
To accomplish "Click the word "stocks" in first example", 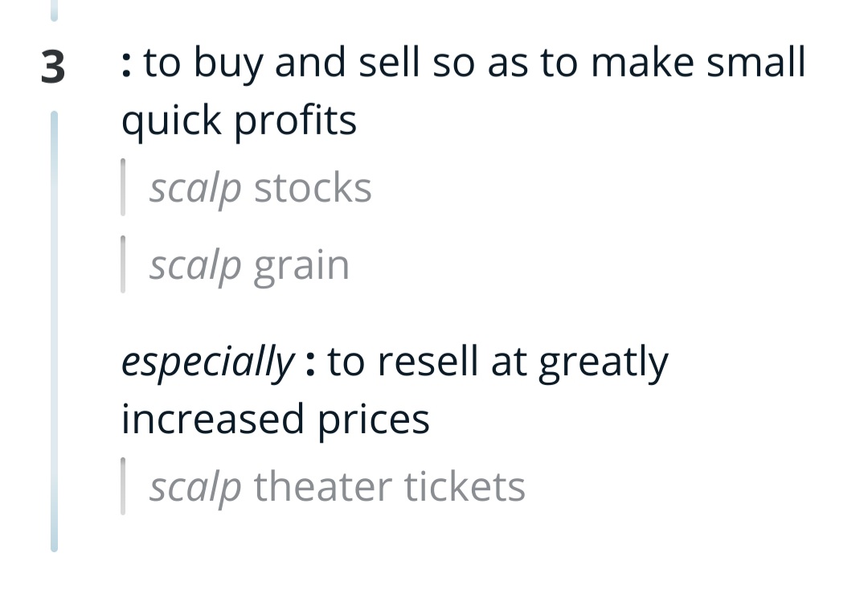I will pos(313,189).
